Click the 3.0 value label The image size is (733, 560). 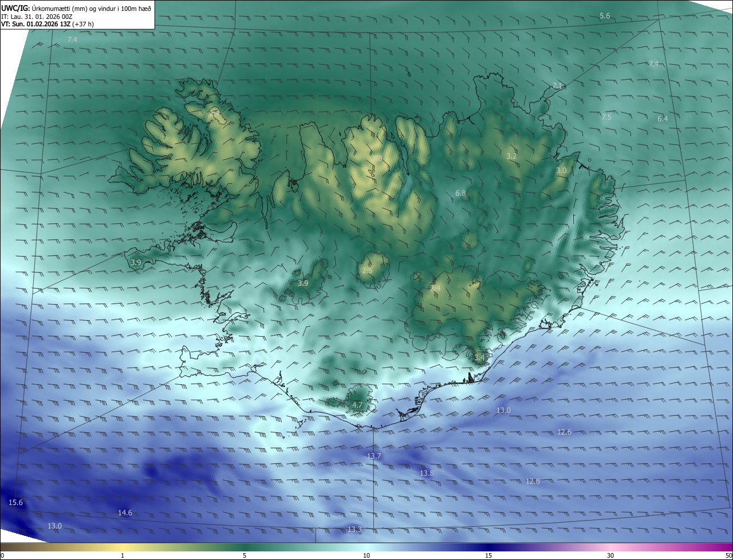(x=561, y=171)
